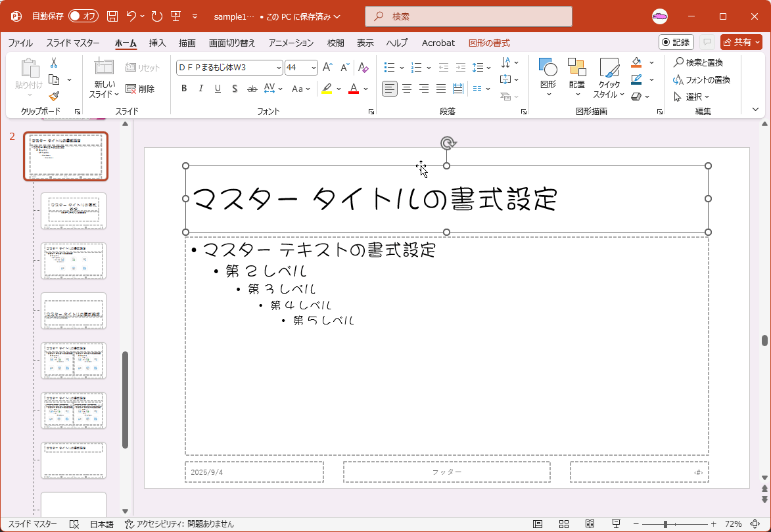This screenshot has height=532, width=771.
Task: Switch to the スライド マスター tab
Action: (x=73, y=43)
